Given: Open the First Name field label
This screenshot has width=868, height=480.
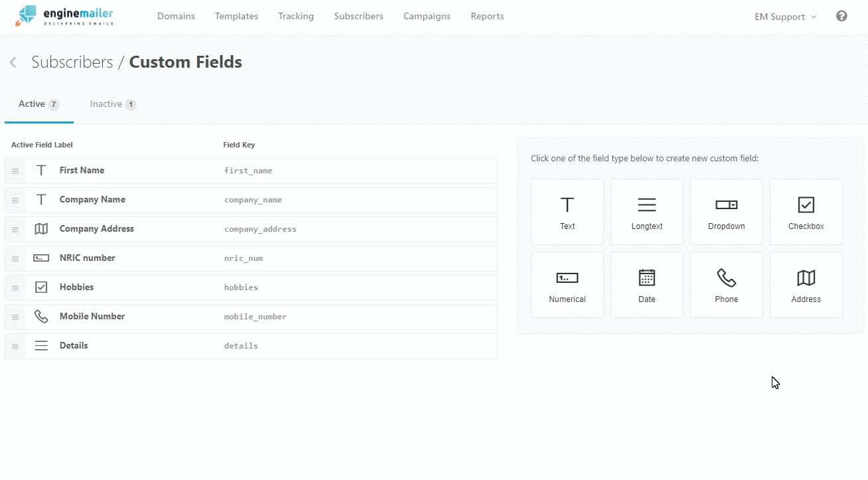Looking at the screenshot, I should 82,171.
